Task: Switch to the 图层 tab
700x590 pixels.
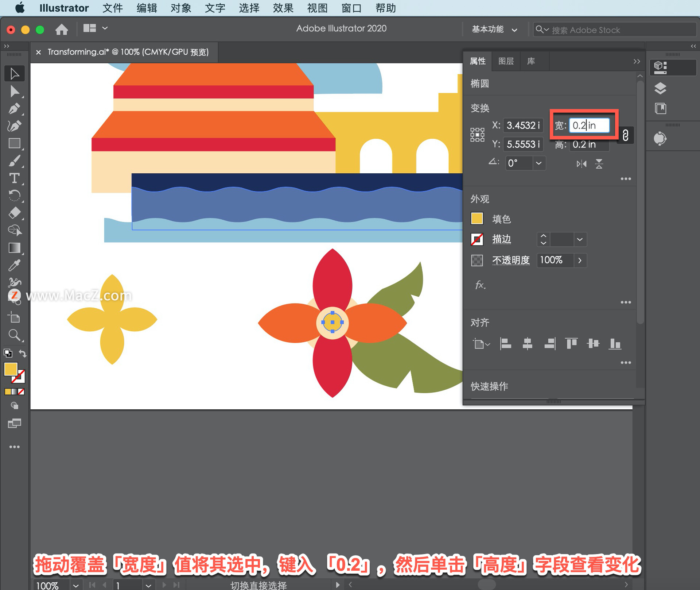Action: pos(506,61)
